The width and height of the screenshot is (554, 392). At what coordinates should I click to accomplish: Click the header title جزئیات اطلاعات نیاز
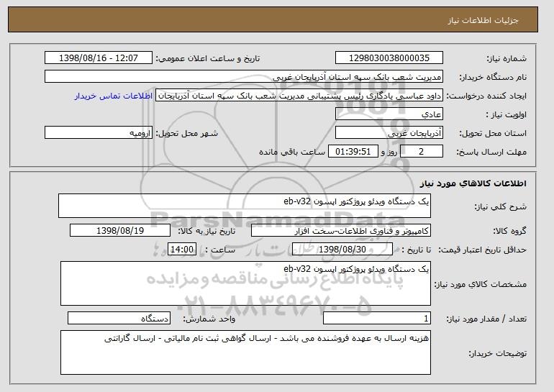click(483, 20)
